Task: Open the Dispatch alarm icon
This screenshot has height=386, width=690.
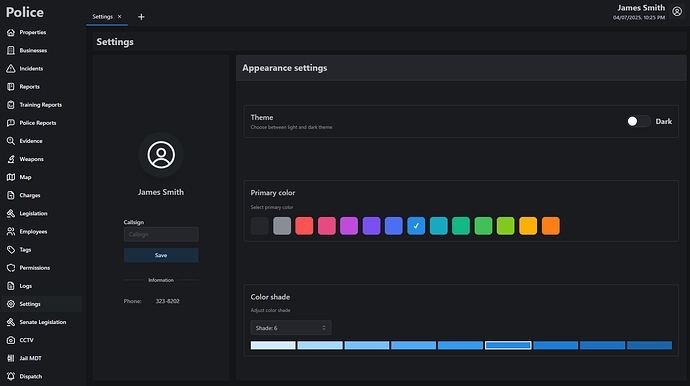Action: pos(11,376)
